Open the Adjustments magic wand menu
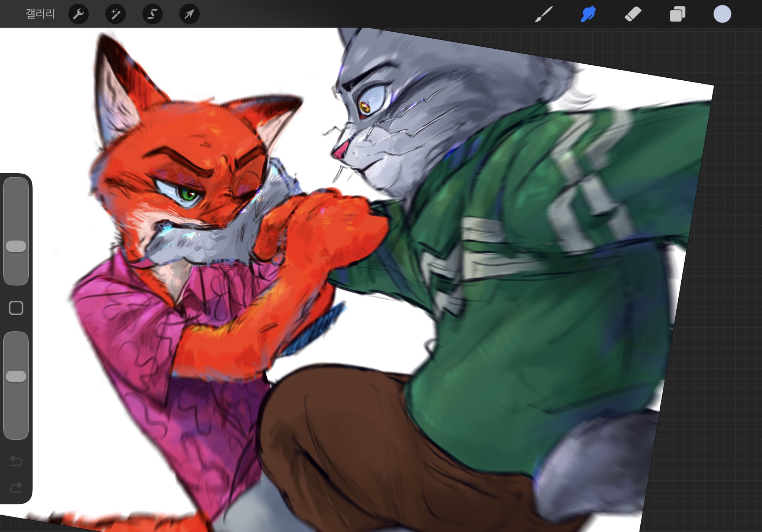 [x=115, y=14]
